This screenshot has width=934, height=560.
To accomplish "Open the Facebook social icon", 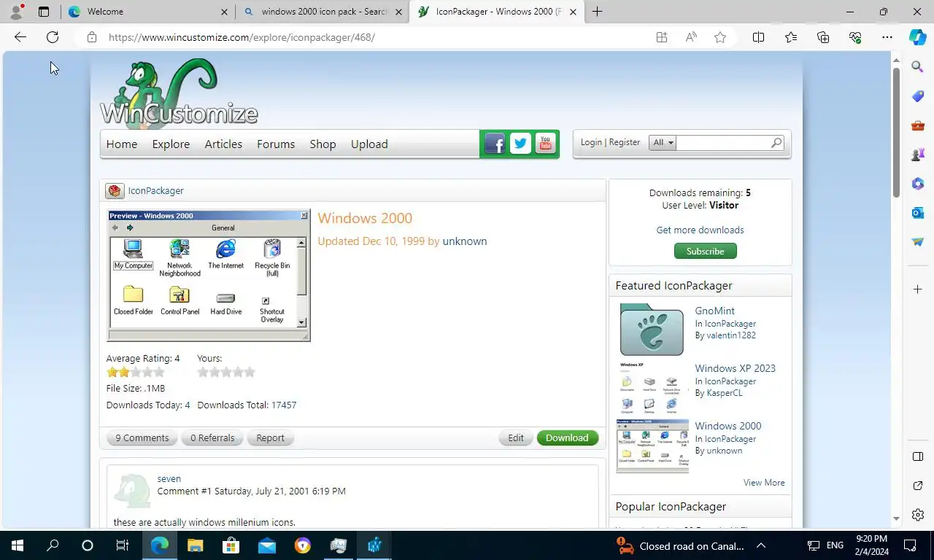I will tap(495, 144).
